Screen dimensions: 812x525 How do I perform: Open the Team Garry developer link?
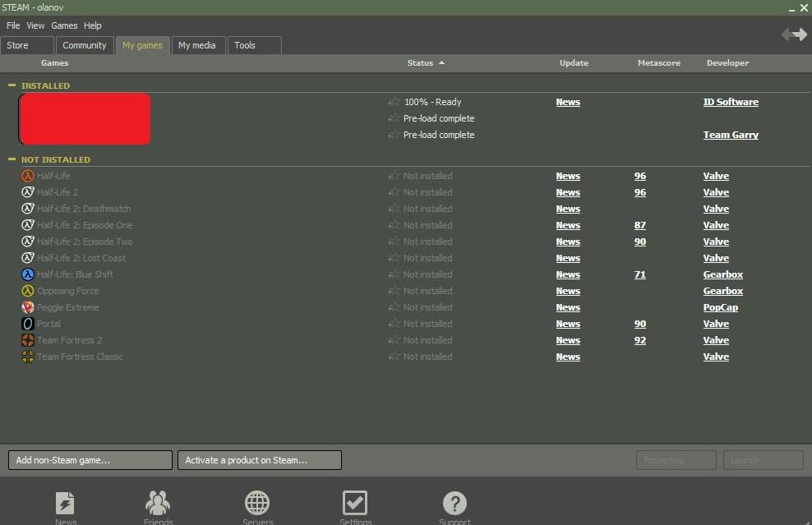[x=731, y=135]
